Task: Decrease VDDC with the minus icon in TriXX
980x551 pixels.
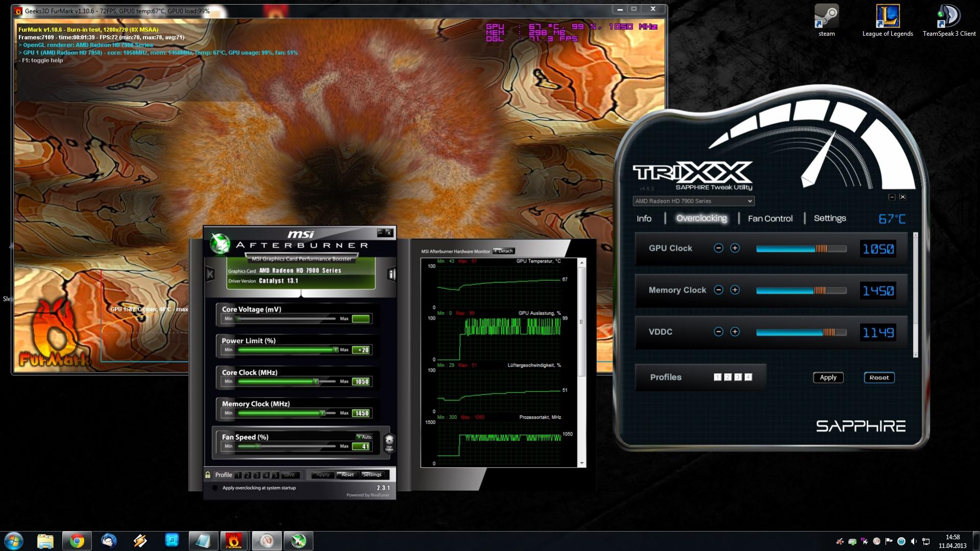Action: [719, 332]
